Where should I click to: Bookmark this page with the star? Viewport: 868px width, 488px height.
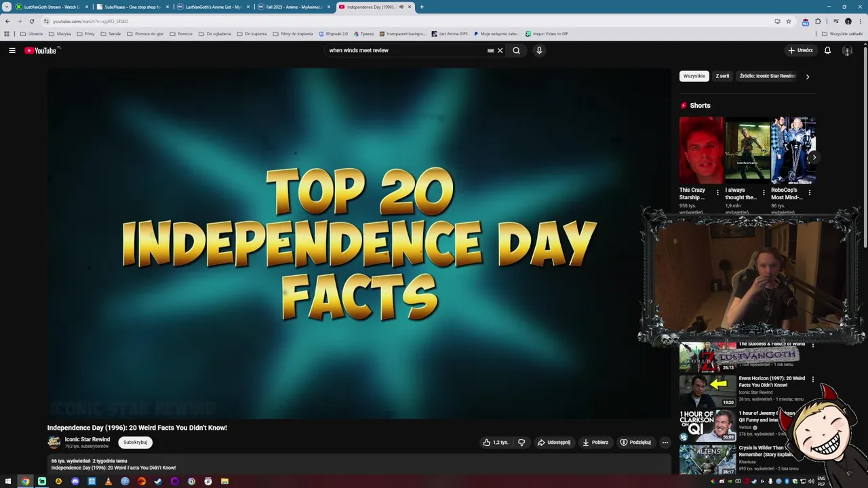point(789,21)
